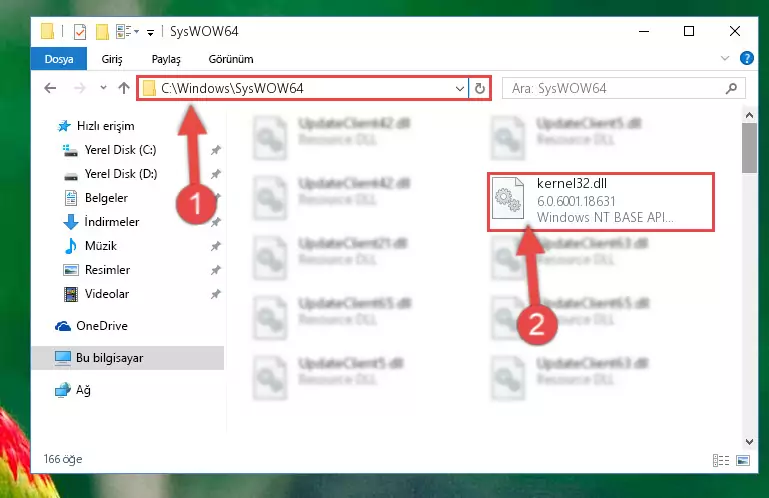This screenshot has height=498, width=769.
Task: Click the vertical scrollbar thumb
Action: coord(749,148)
